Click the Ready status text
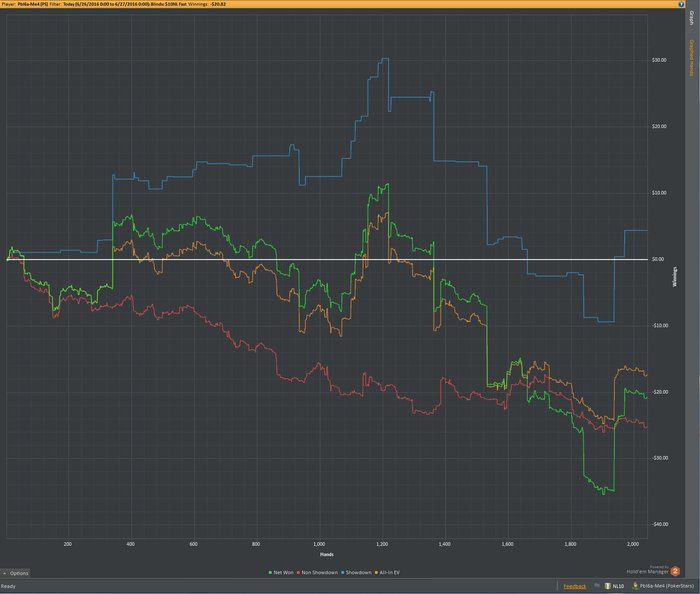700x594 pixels. click(8, 586)
